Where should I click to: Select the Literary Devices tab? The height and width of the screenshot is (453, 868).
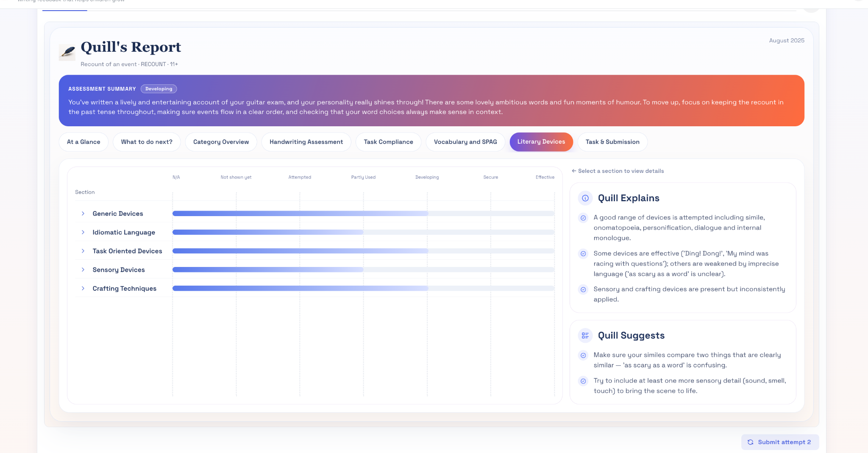click(x=541, y=142)
